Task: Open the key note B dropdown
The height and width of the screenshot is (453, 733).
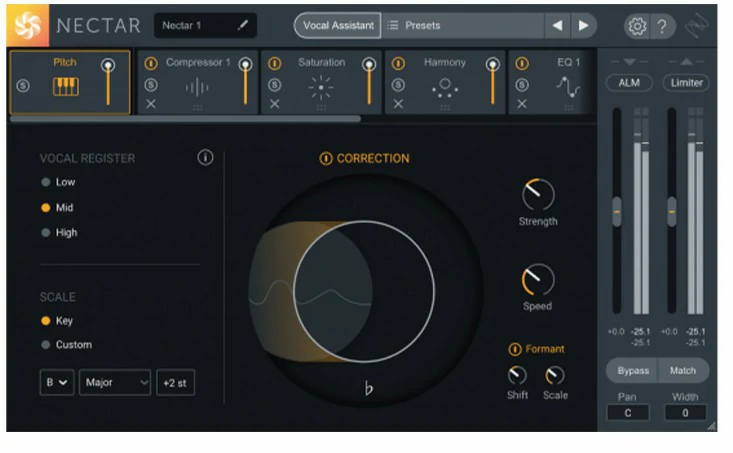Action: pyautogui.click(x=57, y=382)
